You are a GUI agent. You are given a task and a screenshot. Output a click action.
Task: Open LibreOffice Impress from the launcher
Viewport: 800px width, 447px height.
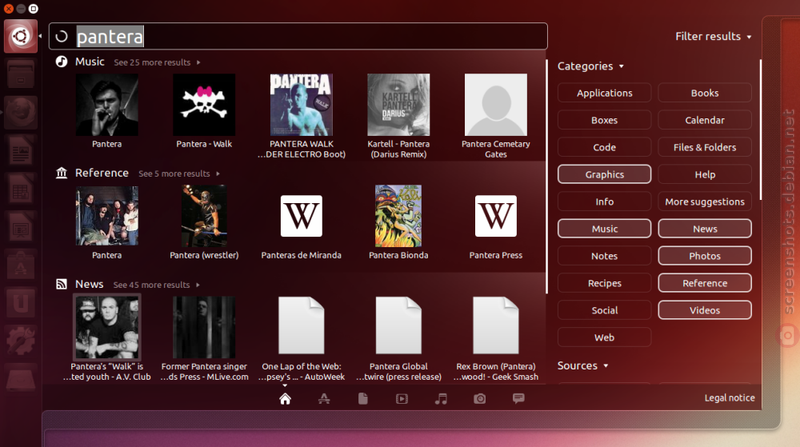click(x=20, y=228)
